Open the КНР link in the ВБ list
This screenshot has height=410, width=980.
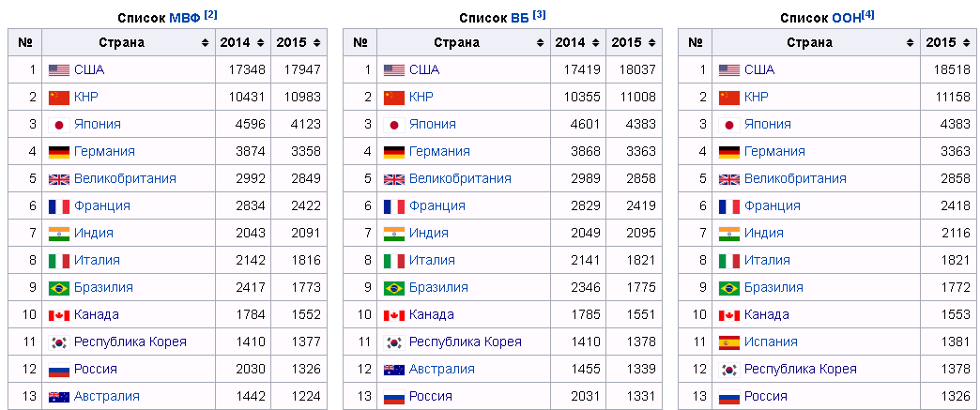click(x=421, y=98)
